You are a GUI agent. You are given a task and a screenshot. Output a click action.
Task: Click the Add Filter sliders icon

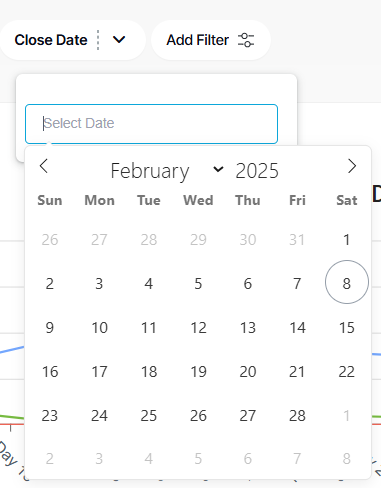click(x=246, y=40)
